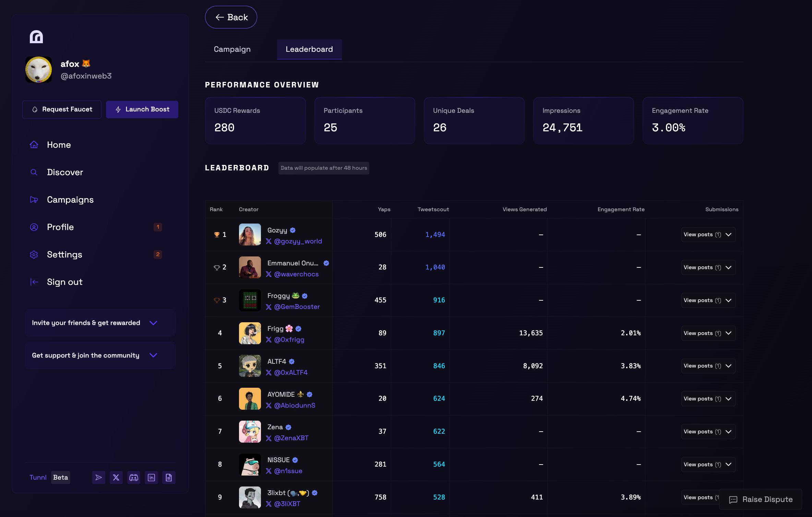Open View posts dropdown for Zena
The image size is (812, 517).
(x=708, y=431)
